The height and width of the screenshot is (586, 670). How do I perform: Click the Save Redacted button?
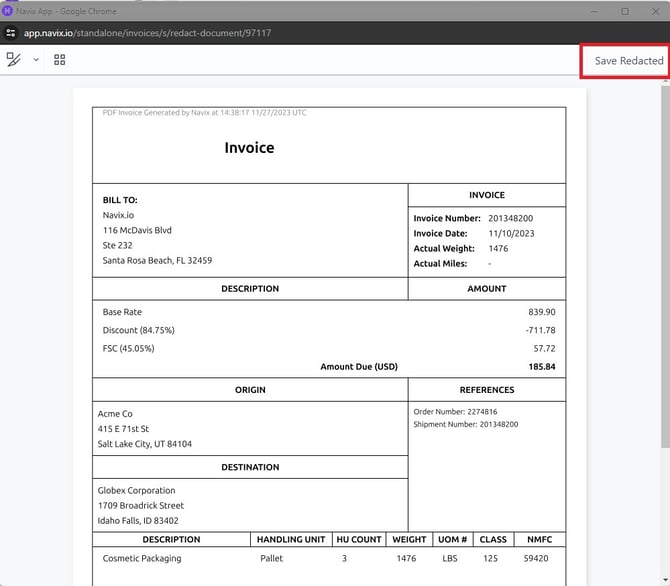point(629,61)
